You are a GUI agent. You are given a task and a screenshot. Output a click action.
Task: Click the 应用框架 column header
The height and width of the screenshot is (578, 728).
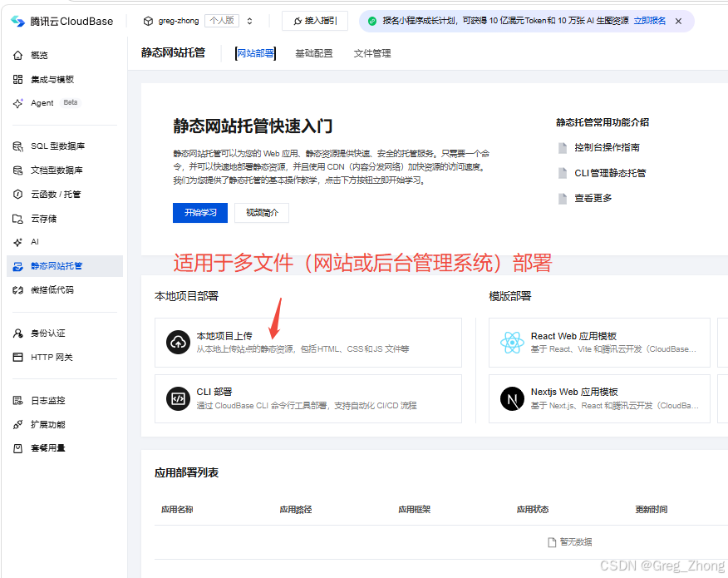coord(414,510)
